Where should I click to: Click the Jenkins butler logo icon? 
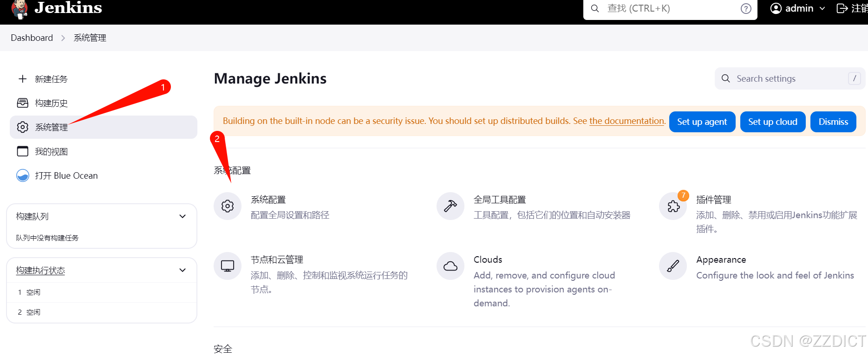tap(20, 9)
